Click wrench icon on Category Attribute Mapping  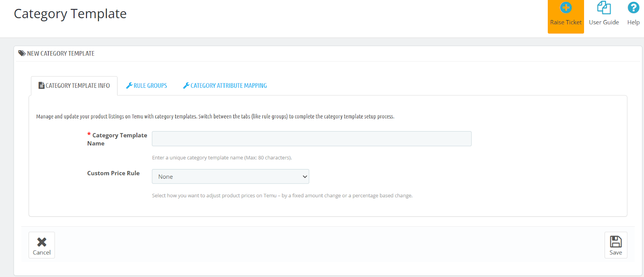[186, 85]
